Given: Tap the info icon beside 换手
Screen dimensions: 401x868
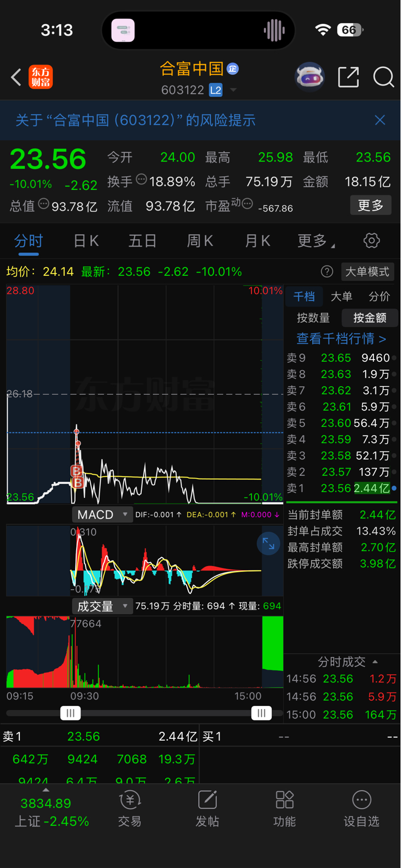Looking at the screenshot, I should (x=141, y=179).
